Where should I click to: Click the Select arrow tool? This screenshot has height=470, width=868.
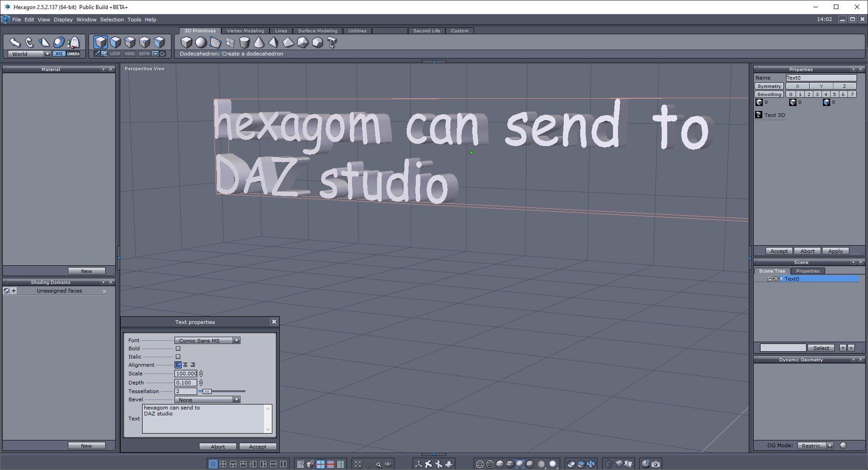pyautogui.click(x=15, y=42)
